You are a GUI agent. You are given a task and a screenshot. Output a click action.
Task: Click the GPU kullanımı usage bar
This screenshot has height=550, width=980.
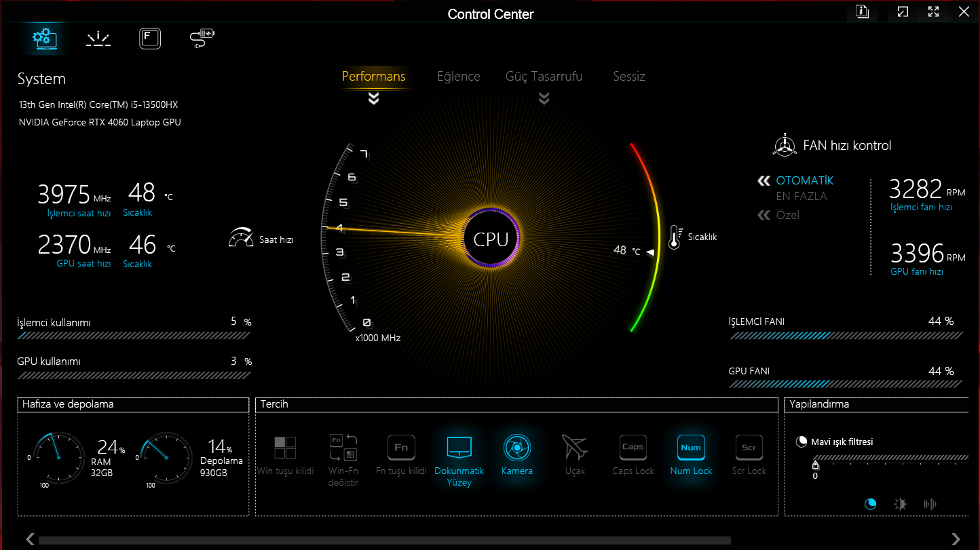click(x=134, y=375)
